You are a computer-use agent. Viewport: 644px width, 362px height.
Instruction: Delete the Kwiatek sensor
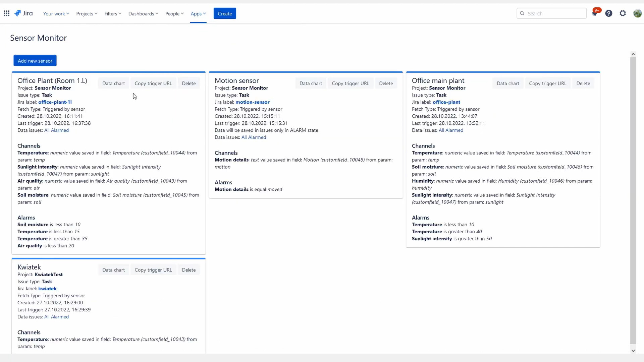(189, 270)
